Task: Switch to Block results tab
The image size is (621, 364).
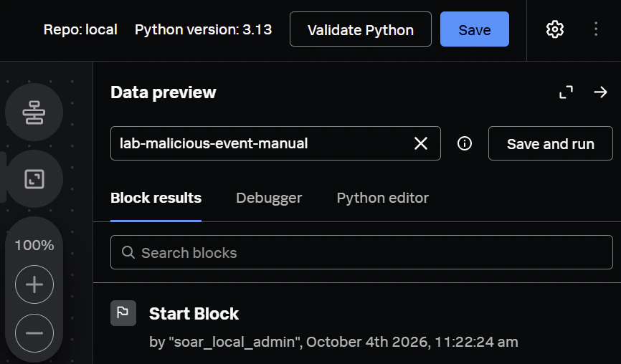Action: (156, 198)
